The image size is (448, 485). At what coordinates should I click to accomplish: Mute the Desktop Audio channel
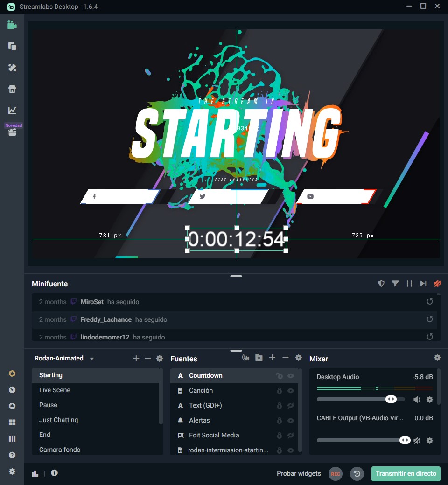(417, 400)
